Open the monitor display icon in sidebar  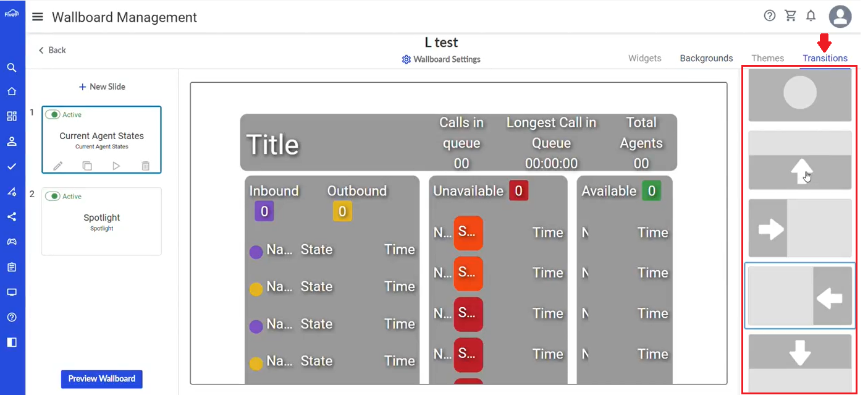click(x=12, y=292)
